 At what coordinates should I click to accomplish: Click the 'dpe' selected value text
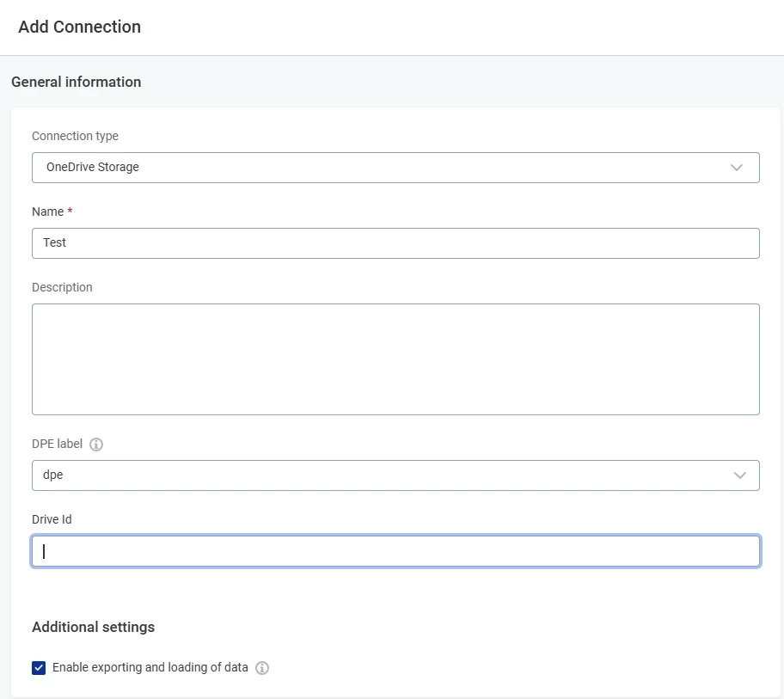click(53, 475)
